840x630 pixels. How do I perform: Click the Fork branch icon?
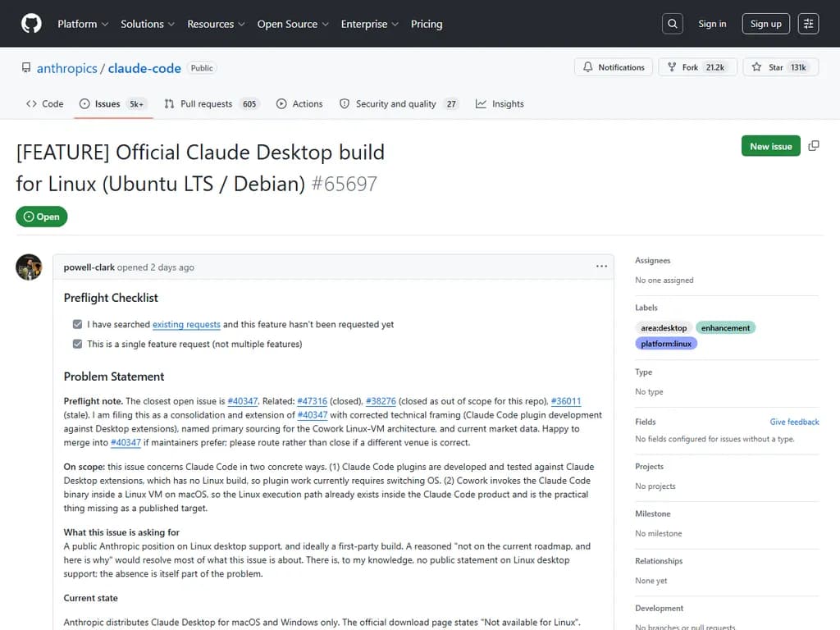pyautogui.click(x=672, y=67)
